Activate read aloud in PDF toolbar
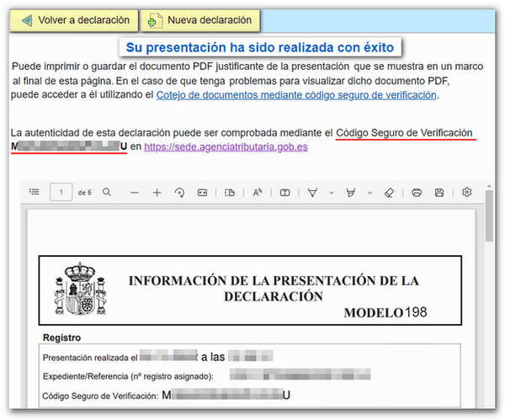This screenshot has width=505, height=420. click(258, 193)
